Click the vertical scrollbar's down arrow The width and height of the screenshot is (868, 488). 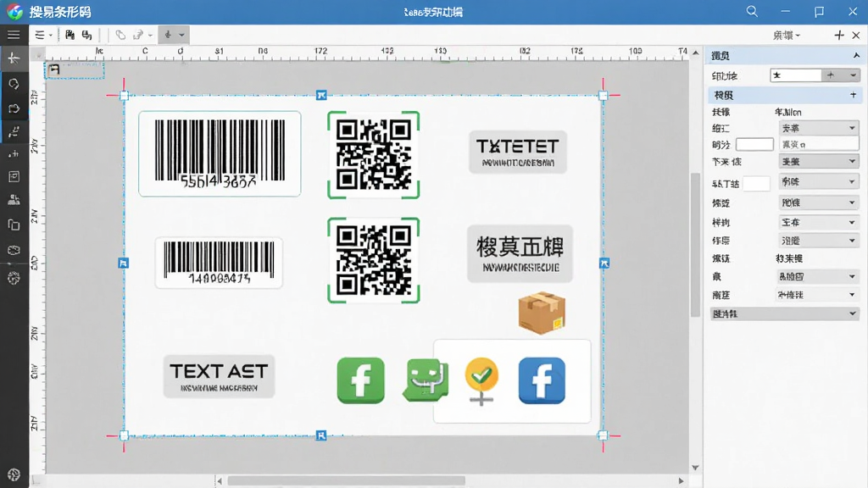pos(695,468)
